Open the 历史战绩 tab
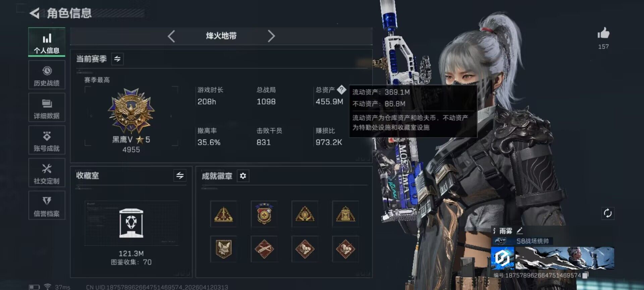Viewport: 644px width, 290px height. pyautogui.click(x=47, y=75)
